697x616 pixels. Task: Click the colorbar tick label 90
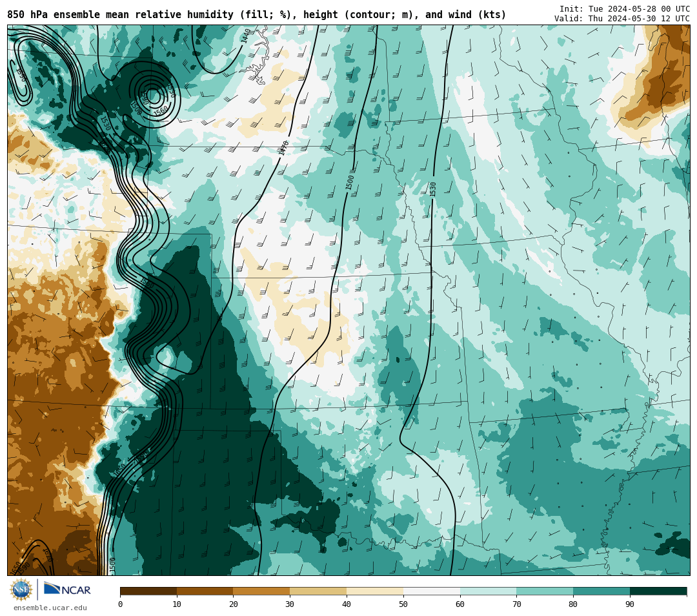coord(630,604)
